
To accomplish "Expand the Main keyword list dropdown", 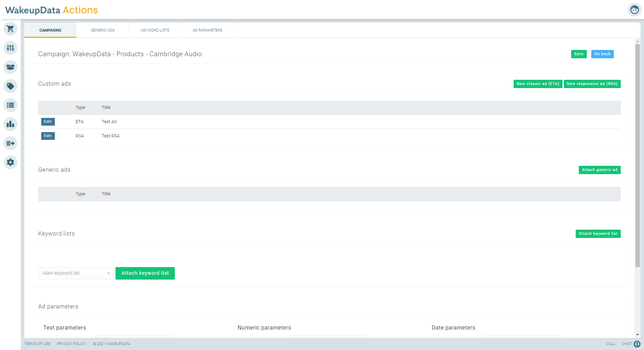I will tap(76, 273).
